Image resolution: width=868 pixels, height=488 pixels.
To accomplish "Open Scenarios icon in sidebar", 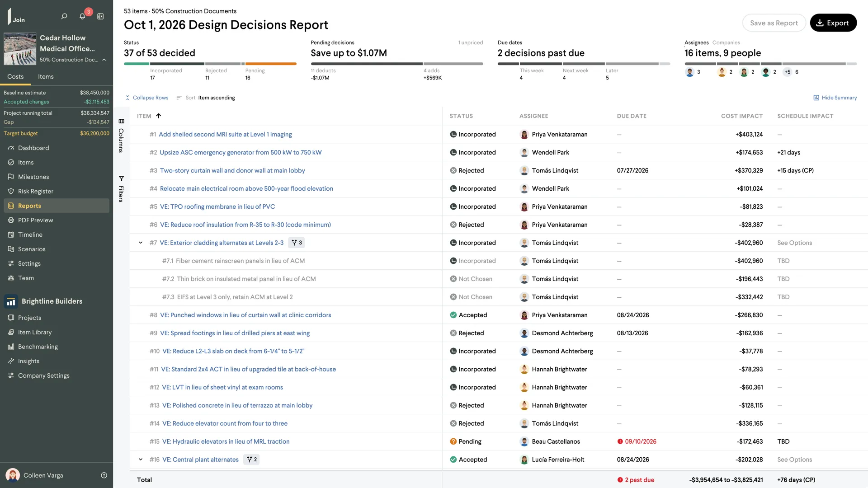I will tap(11, 249).
